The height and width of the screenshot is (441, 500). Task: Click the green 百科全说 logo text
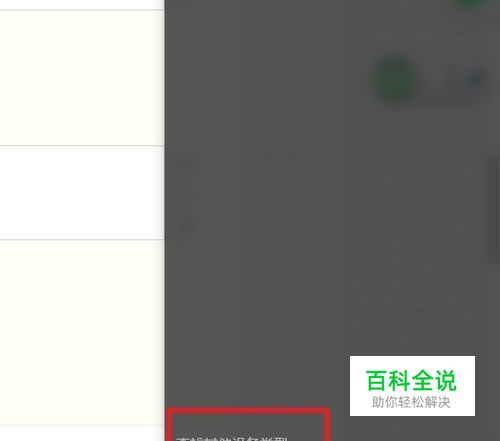(411, 380)
